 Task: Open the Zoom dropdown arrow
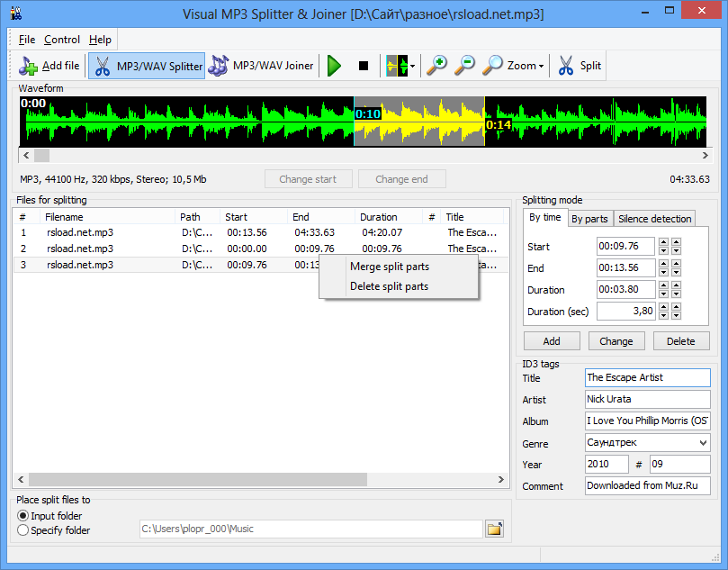tap(540, 65)
